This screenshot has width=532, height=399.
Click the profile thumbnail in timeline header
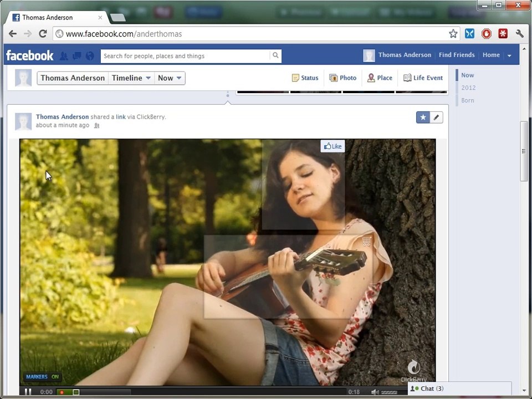(x=23, y=78)
